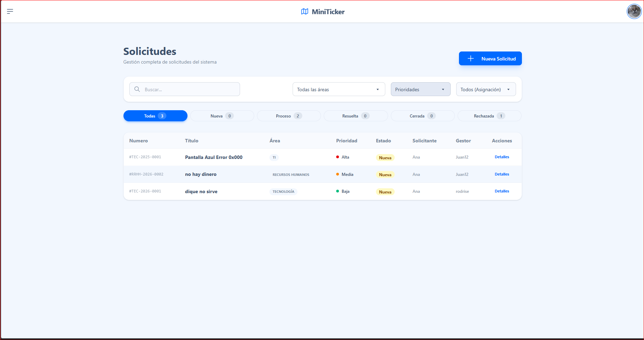Image resolution: width=644 pixels, height=340 pixels.
Task: Switch to the Proceso tab
Action: click(x=288, y=116)
